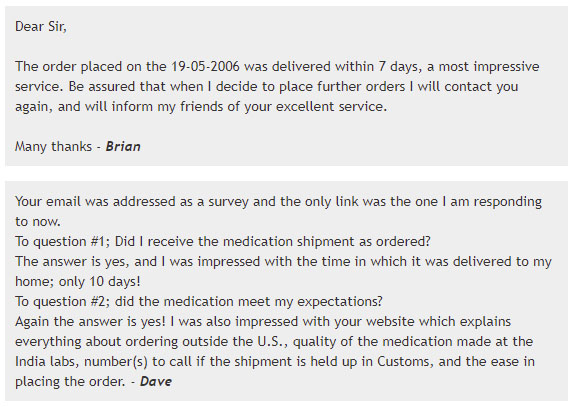Select the name Brian signature
The width and height of the screenshot is (573, 407).
pyautogui.click(x=123, y=147)
